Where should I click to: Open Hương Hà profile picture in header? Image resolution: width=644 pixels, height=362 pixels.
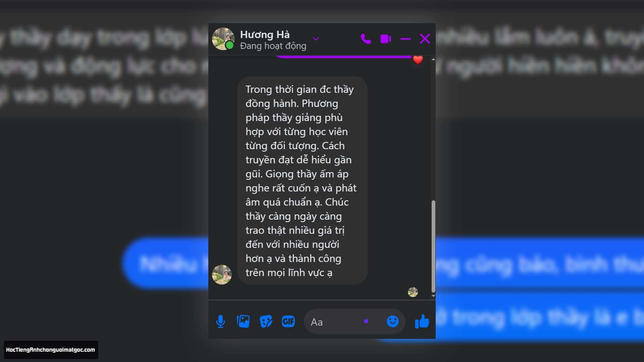[x=223, y=39]
